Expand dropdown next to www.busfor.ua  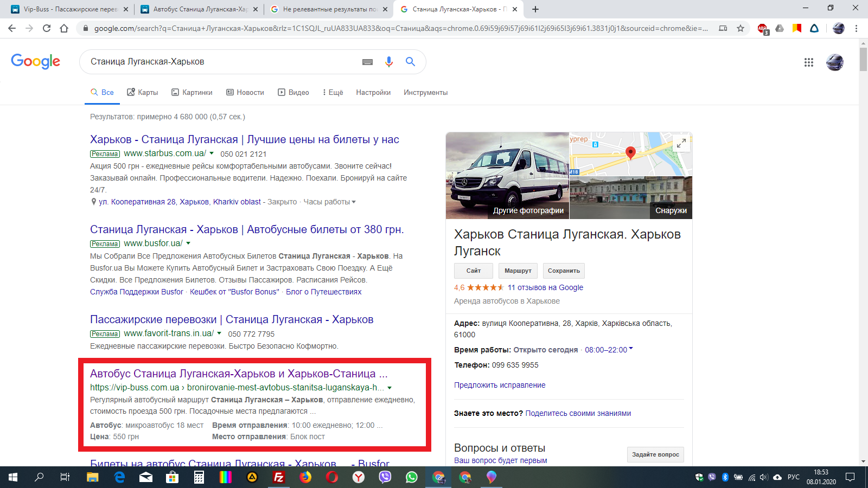(x=188, y=243)
